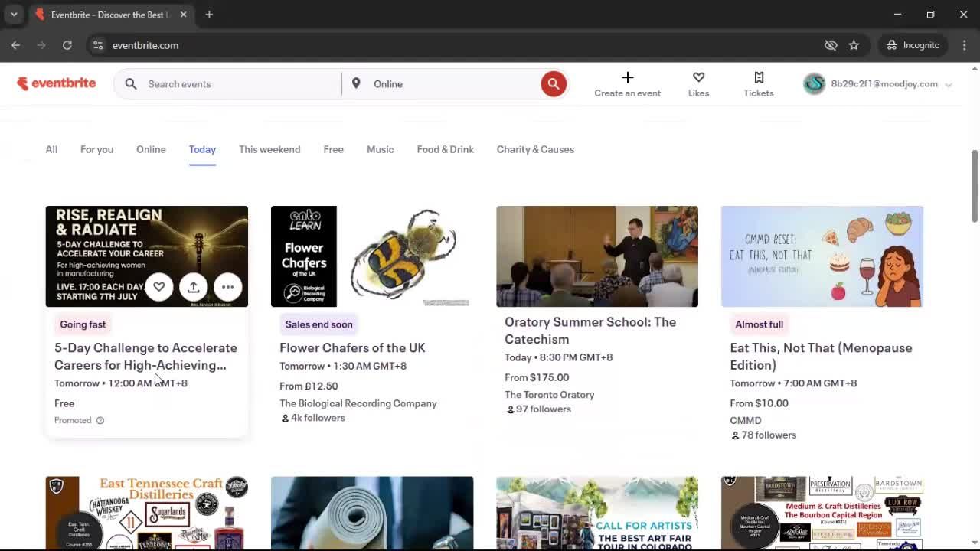
Task: Select the This weekend tab
Action: pyautogui.click(x=269, y=149)
